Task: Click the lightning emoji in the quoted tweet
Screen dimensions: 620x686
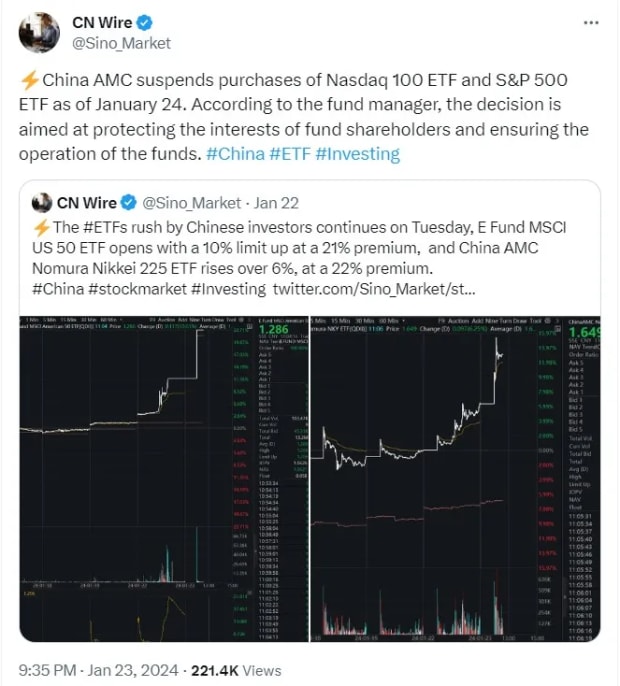Action: pos(41,227)
